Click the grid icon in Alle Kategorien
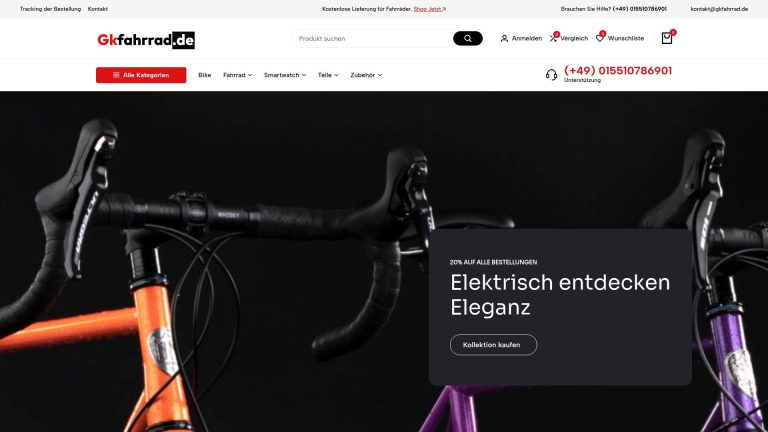The image size is (768, 432). pyautogui.click(x=116, y=75)
